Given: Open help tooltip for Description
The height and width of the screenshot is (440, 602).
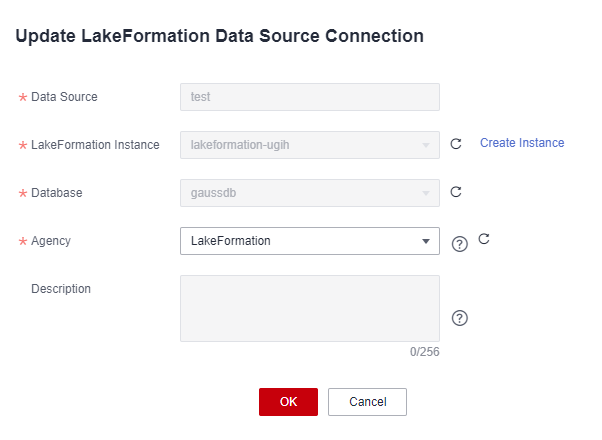Looking at the screenshot, I should [460, 318].
